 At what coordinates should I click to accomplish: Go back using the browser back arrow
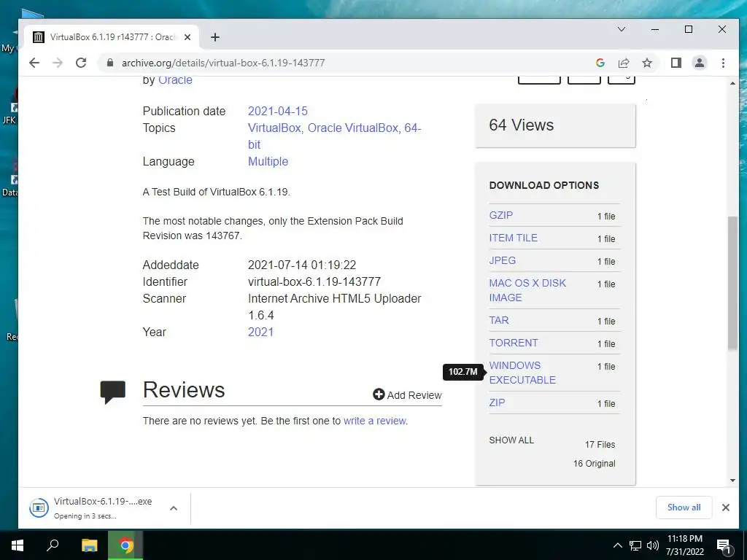coord(34,63)
